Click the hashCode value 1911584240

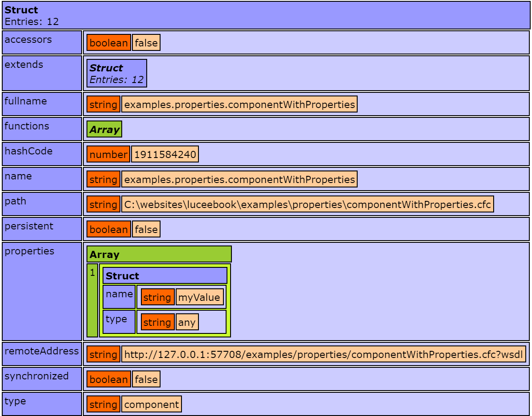[x=165, y=155]
